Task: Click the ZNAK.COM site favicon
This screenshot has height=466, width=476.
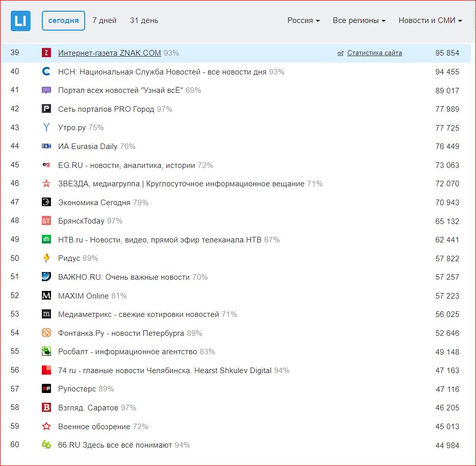Action: tap(46, 53)
